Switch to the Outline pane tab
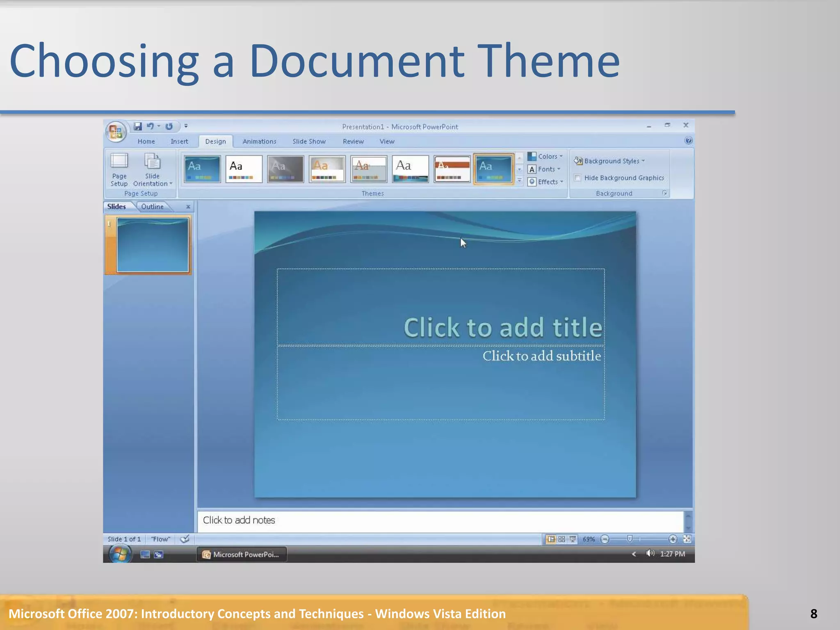840x630 pixels. 153,207
